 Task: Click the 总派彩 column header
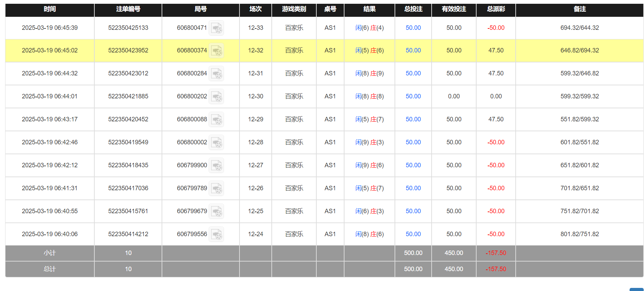coord(496,9)
